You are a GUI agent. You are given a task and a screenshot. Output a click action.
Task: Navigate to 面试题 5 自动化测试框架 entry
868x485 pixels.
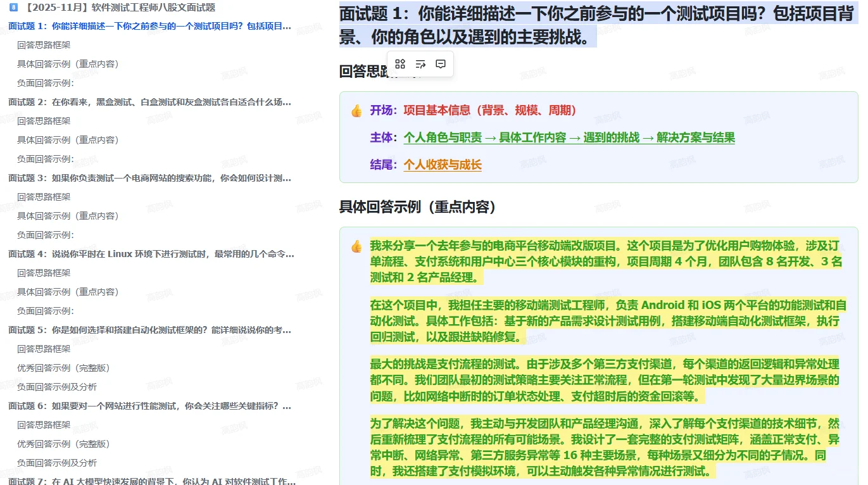(148, 330)
